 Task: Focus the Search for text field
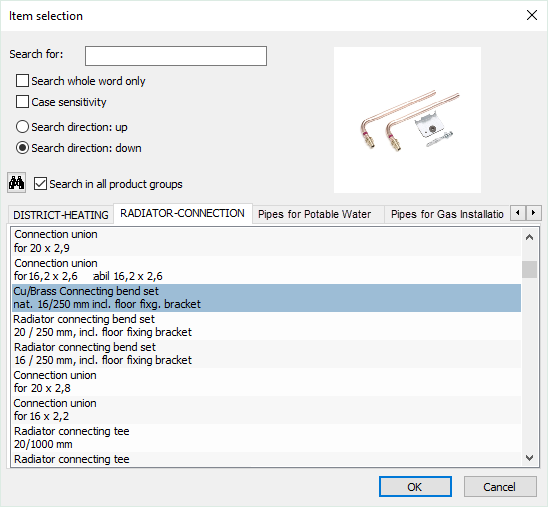[176, 56]
